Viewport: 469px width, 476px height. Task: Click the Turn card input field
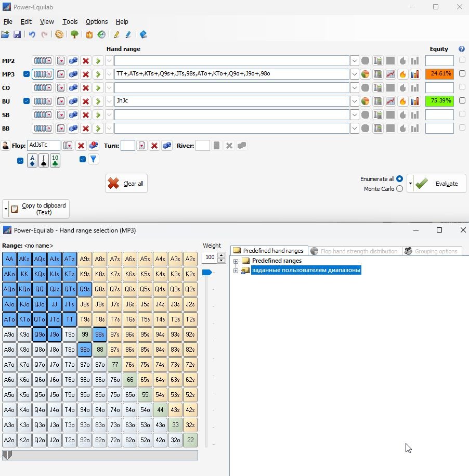128,146
